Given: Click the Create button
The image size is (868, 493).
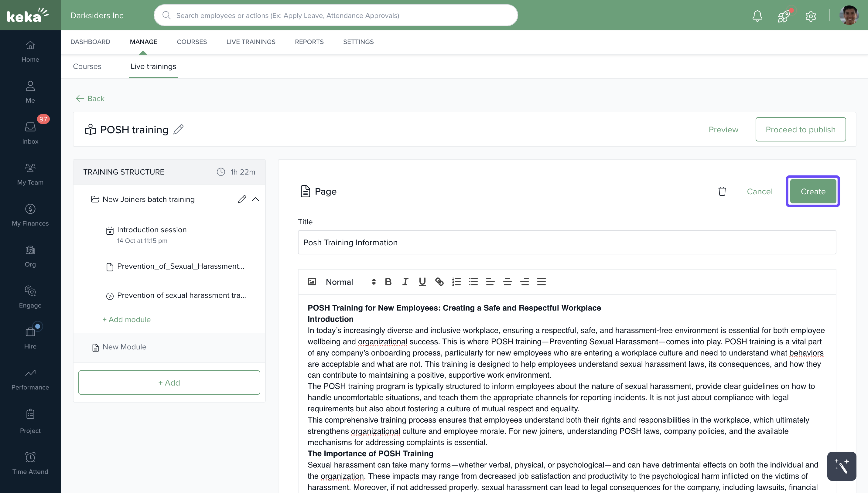Looking at the screenshot, I should [x=812, y=191].
